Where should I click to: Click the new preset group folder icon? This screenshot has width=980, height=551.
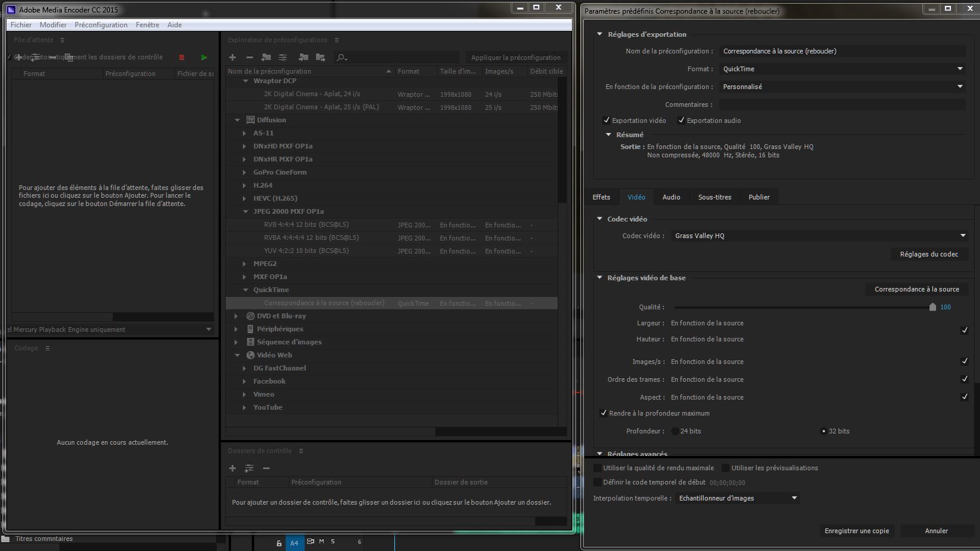coord(266,58)
